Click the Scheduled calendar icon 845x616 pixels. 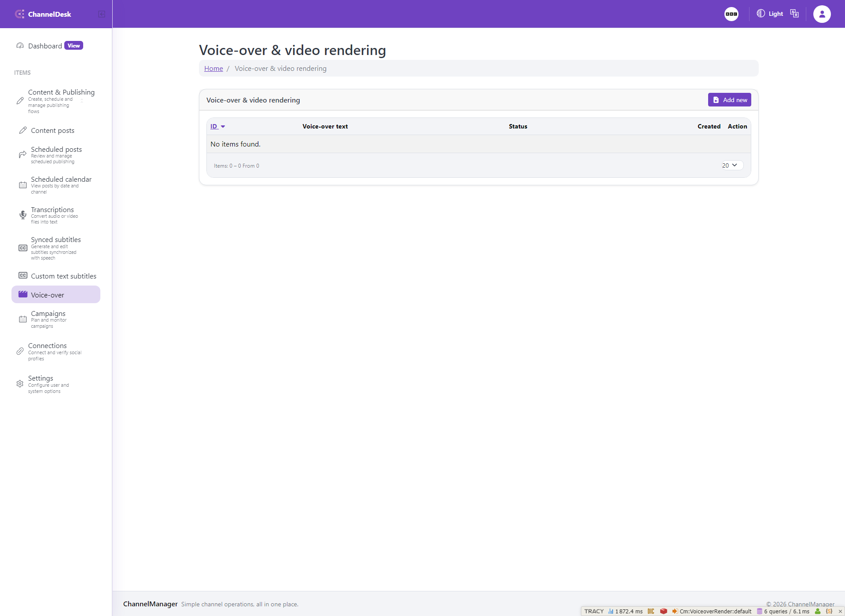coord(22,185)
